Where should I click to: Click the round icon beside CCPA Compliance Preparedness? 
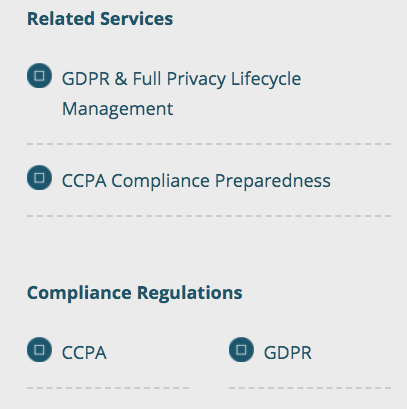point(39,178)
